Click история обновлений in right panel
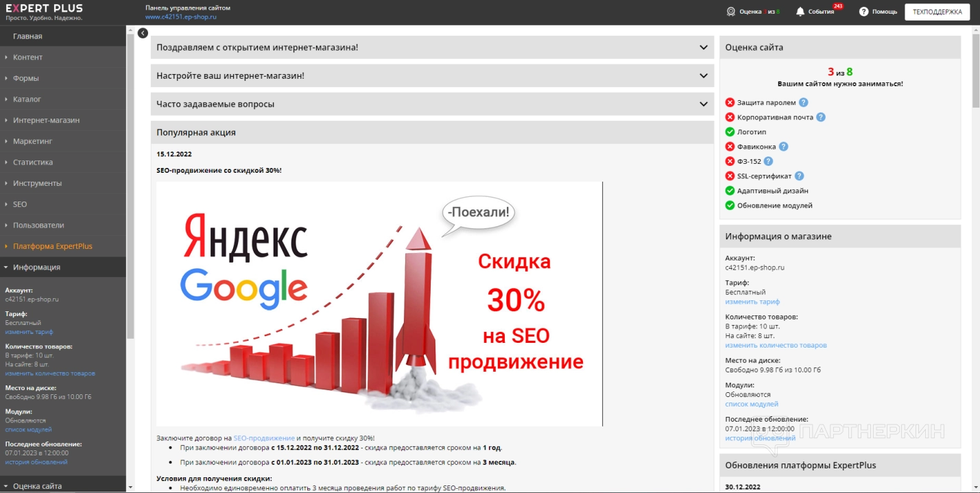980x493 pixels. coord(760,438)
